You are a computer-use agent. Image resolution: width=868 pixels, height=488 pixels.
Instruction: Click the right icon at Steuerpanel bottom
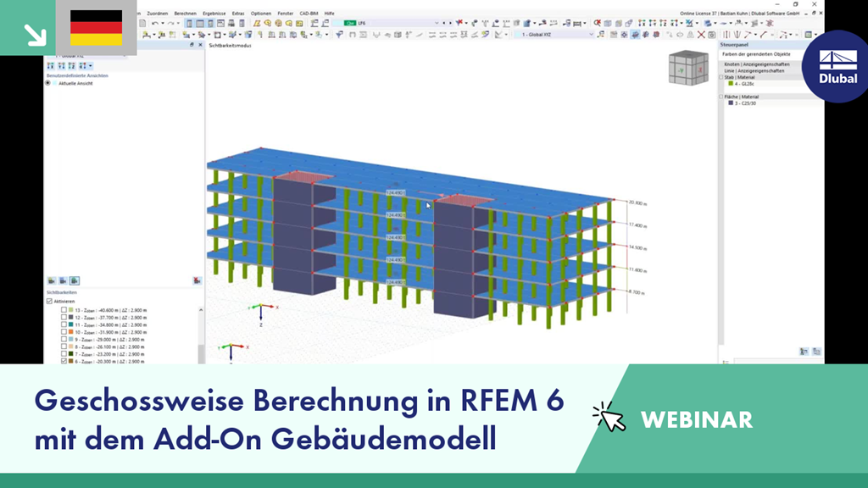click(x=816, y=352)
